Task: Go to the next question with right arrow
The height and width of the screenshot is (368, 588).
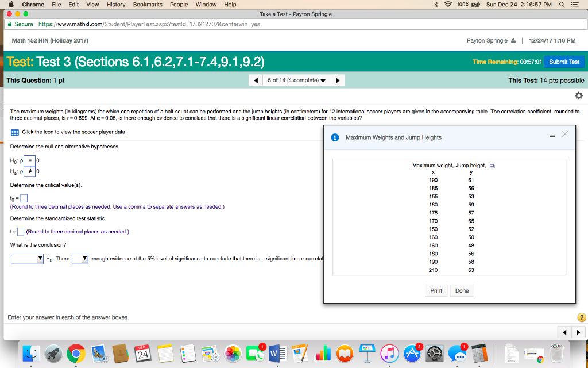Action: (x=338, y=80)
